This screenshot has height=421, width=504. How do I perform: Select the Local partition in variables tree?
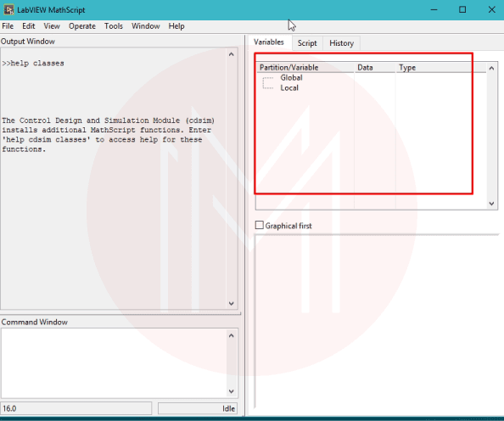(x=289, y=87)
